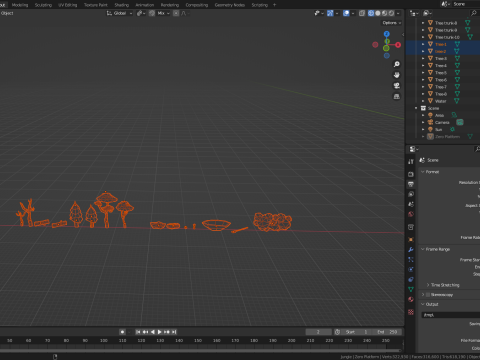This screenshot has height=360, width=480.
Task: Open the pivot point dropdown
Action: click(141, 13)
